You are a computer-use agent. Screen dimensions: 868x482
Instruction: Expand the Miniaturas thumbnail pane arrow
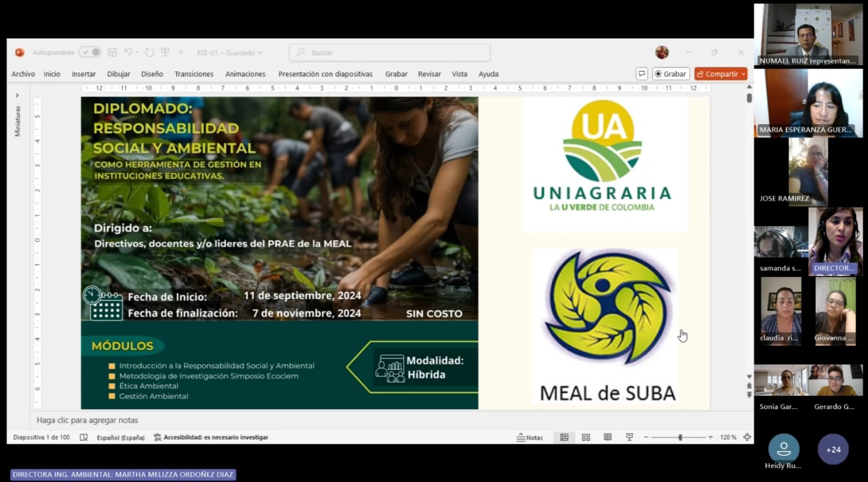[17, 95]
